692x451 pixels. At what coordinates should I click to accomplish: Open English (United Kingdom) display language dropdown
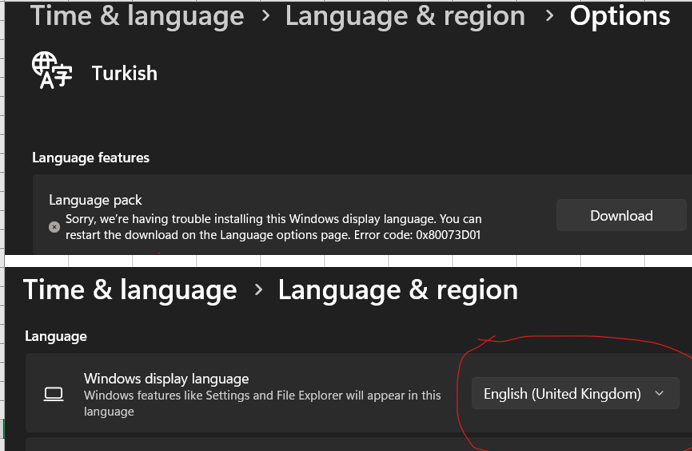pos(575,393)
